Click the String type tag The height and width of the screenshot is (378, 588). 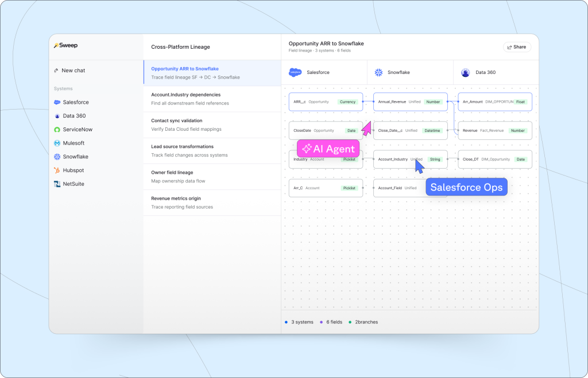click(435, 159)
